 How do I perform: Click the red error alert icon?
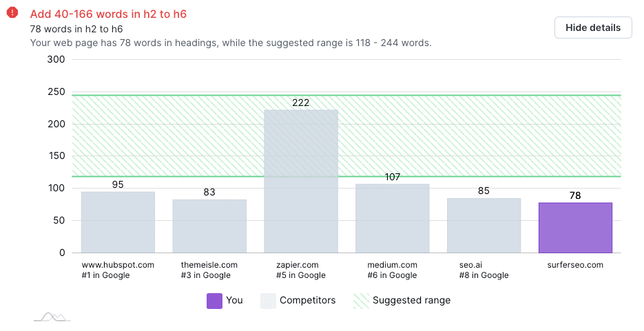point(12,12)
